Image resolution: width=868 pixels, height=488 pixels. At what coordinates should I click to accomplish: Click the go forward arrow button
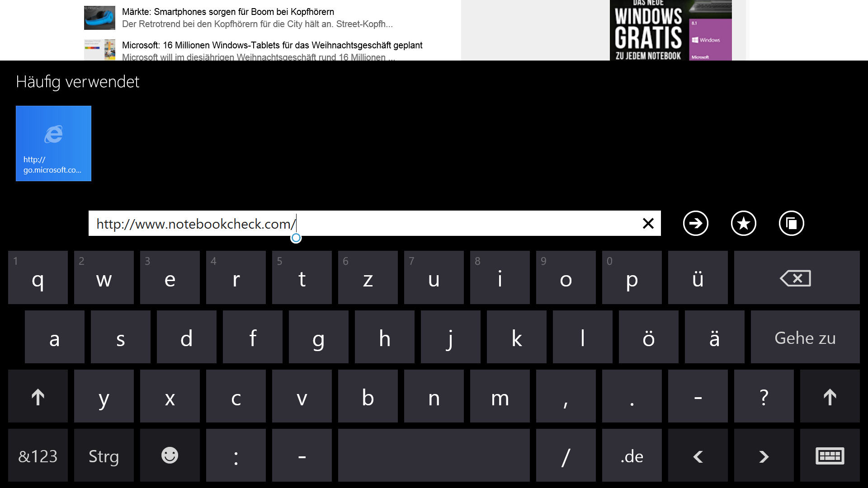[x=695, y=223]
